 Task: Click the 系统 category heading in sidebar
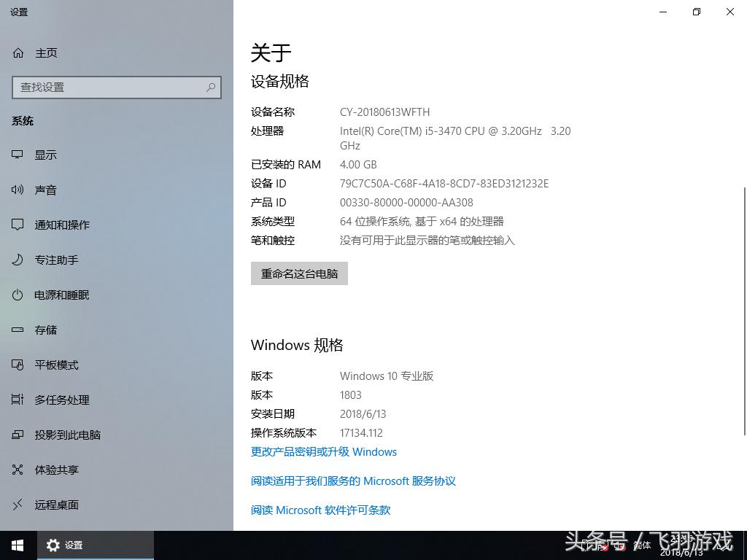(x=23, y=121)
